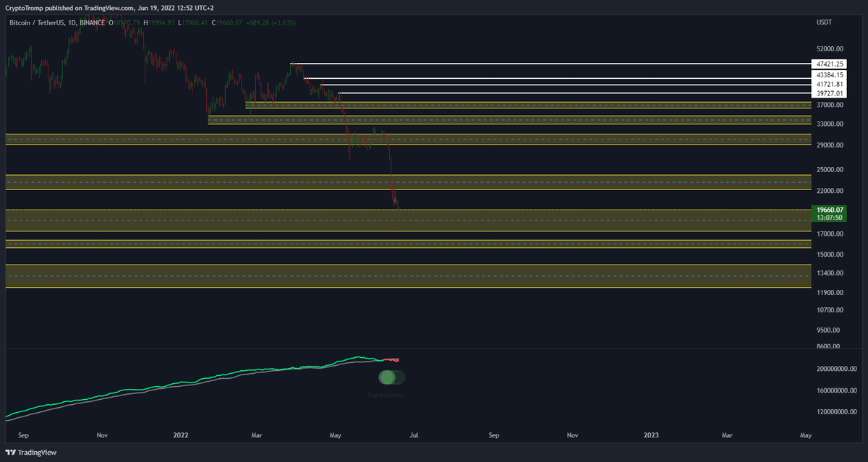This screenshot has width=868, height=462.
Task: Click the 2022 year marker on the time axis
Action: (180, 435)
